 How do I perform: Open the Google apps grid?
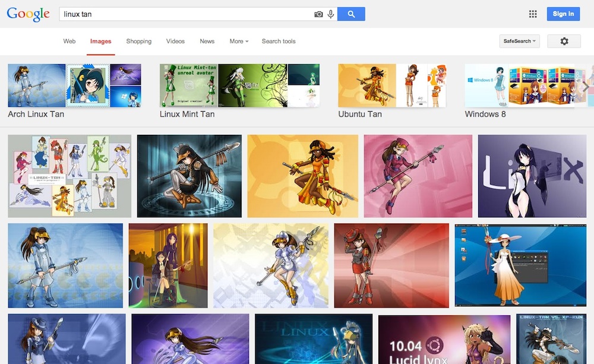(533, 14)
